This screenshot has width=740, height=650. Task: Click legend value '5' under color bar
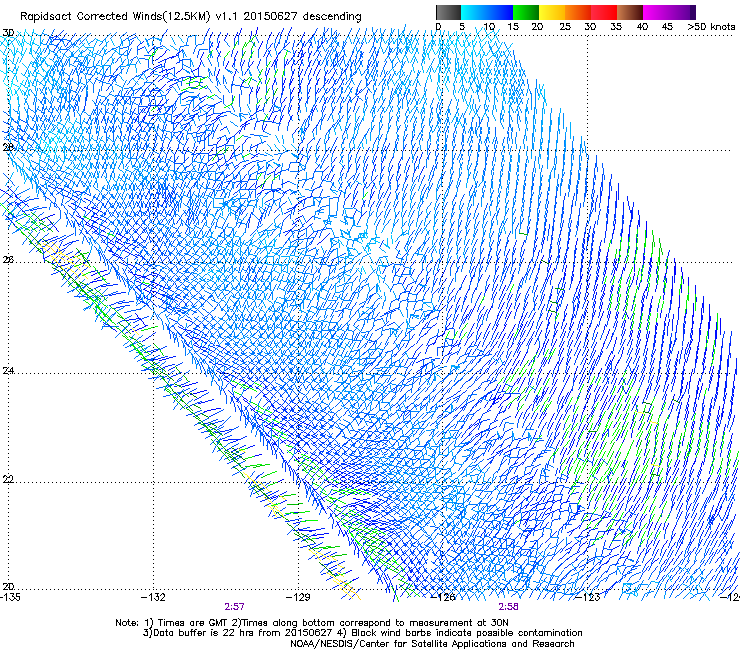click(x=462, y=27)
